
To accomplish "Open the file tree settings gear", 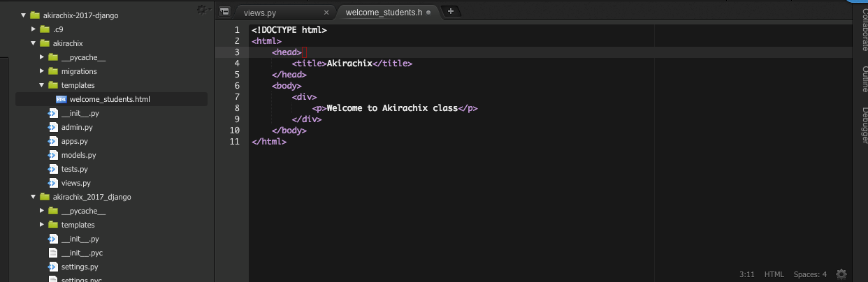I will (203, 10).
